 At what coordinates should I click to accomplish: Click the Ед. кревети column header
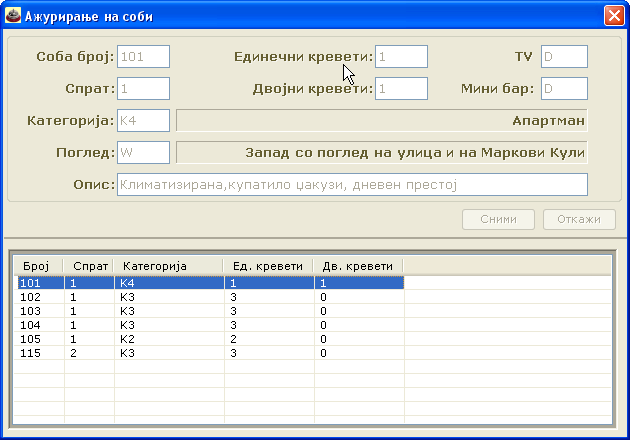[268, 267]
